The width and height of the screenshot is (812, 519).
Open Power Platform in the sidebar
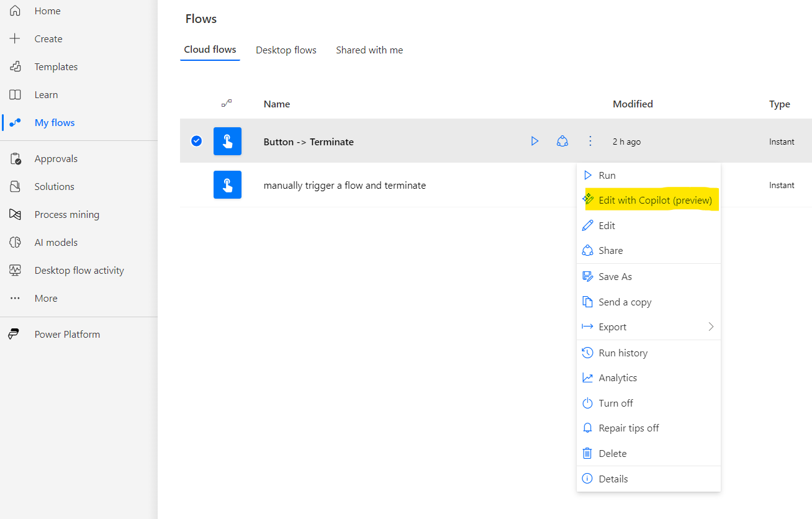(x=67, y=335)
